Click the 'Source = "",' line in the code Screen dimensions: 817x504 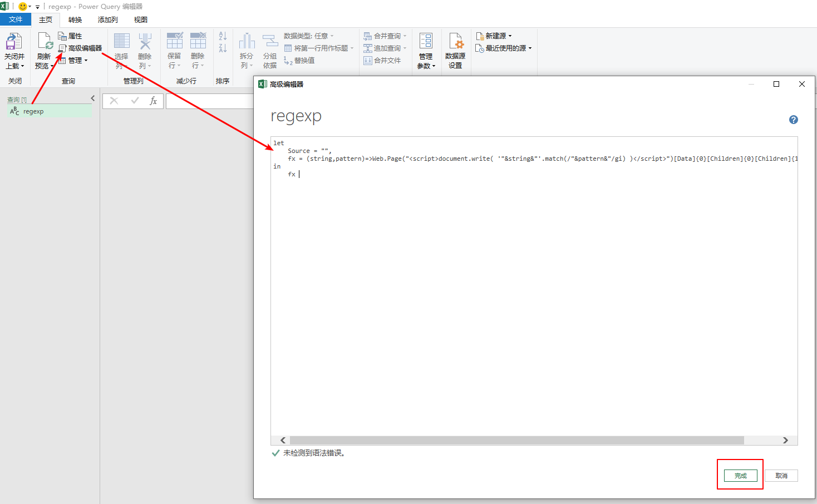point(309,151)
